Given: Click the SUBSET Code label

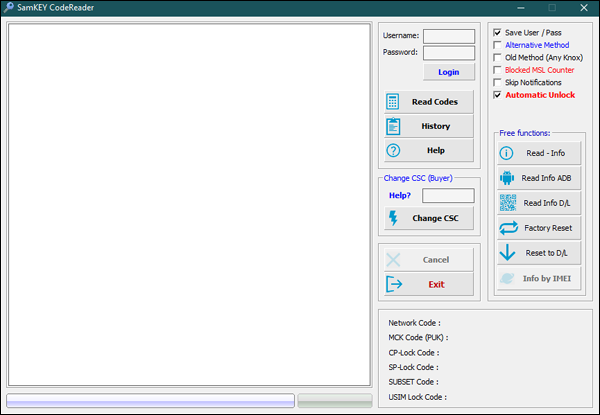Looking at the screenshot, I should [413, 382].
